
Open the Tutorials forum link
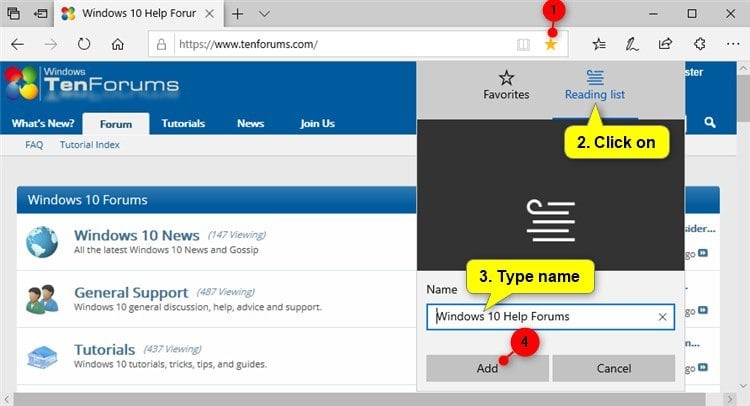[105, 350]
